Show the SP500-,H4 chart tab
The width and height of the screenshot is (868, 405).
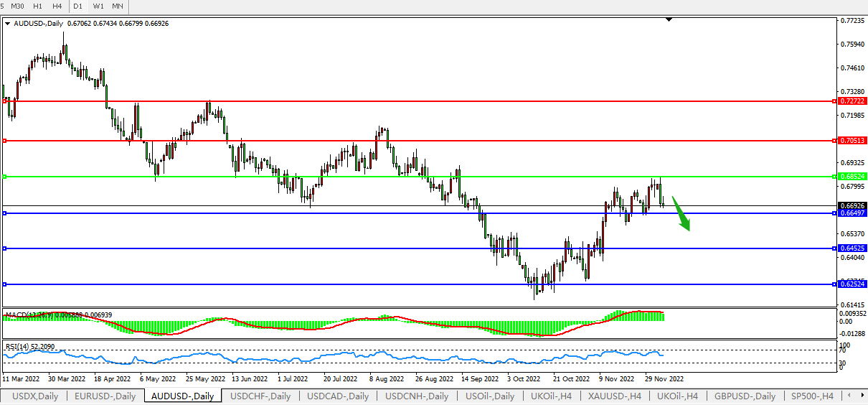pos(812,396)
